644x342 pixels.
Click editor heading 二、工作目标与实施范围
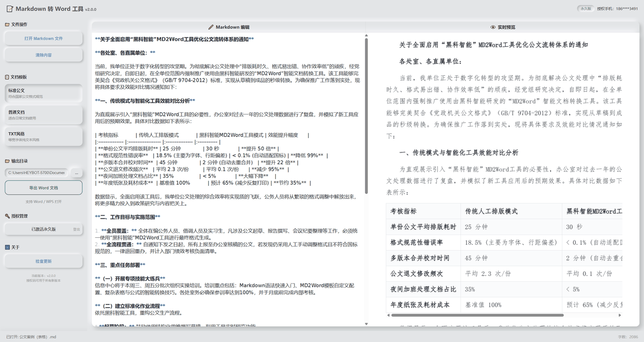point(128,217)
